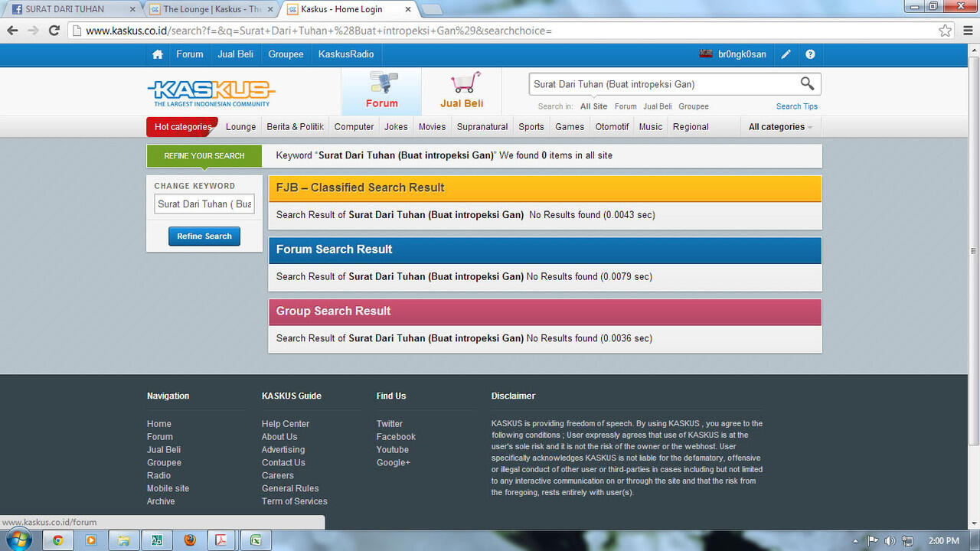The height and width of the screenshot is (551, 980).
Task: Set search scope to All Site
Action: coord(593,106)
